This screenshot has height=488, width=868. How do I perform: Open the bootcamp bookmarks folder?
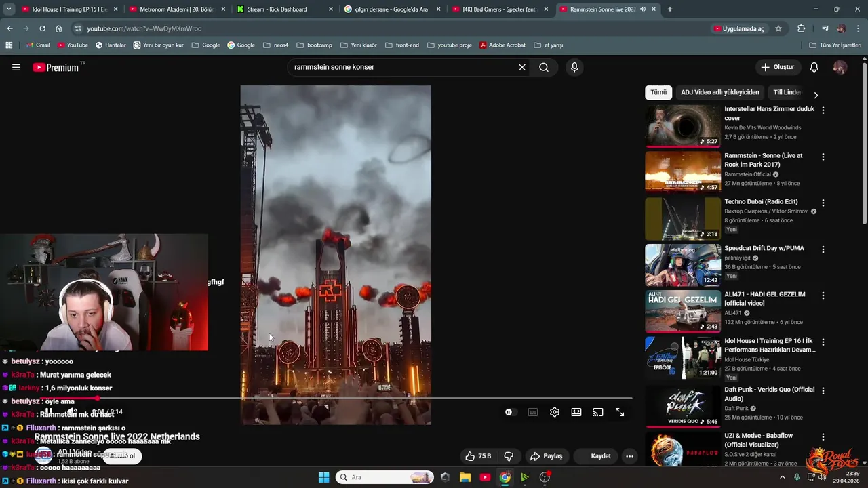click(x=314, y=45)
